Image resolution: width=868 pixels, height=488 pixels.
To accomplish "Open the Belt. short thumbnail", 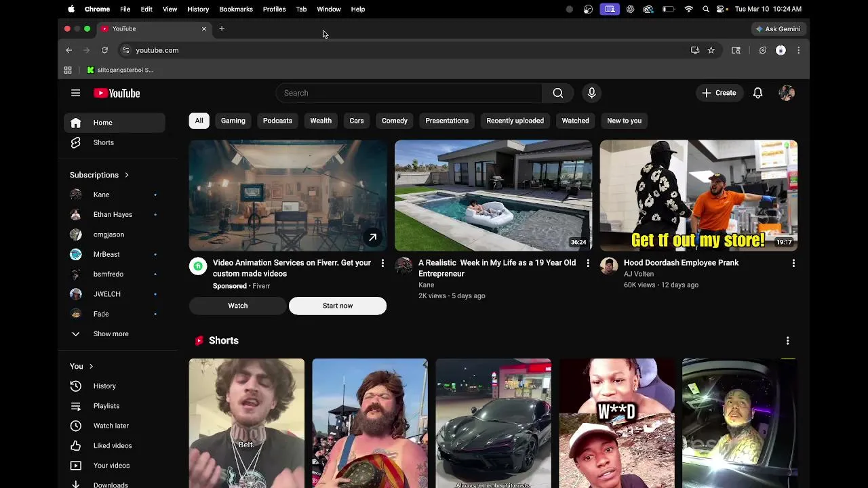I will click(x=247, y=423).
